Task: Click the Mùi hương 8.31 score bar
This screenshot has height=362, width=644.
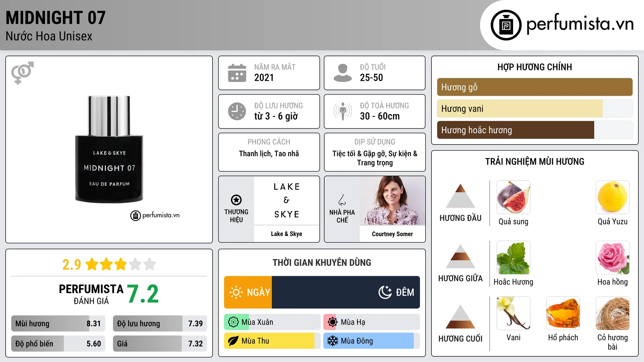Action: click(x=58, y=323)
